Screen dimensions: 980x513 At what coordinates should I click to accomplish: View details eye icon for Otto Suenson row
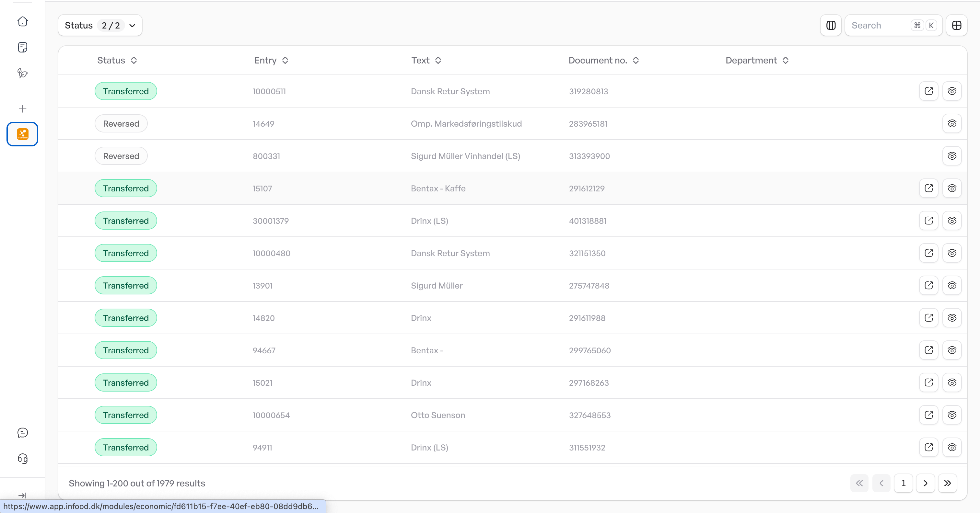coord(951,415)
